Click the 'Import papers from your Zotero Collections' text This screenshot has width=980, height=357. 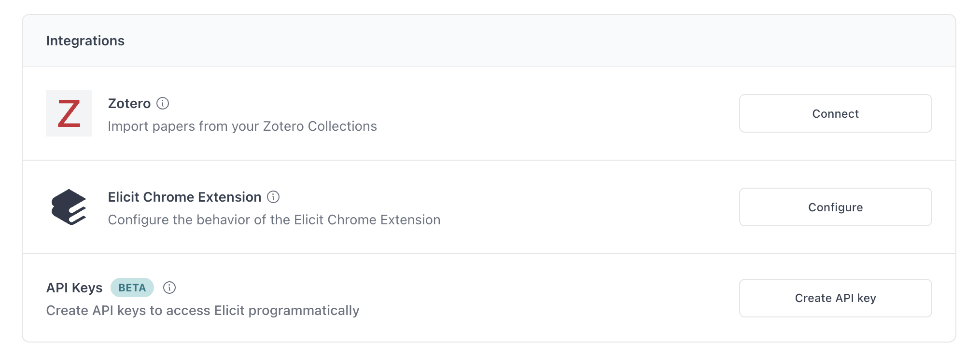[242, 126]
